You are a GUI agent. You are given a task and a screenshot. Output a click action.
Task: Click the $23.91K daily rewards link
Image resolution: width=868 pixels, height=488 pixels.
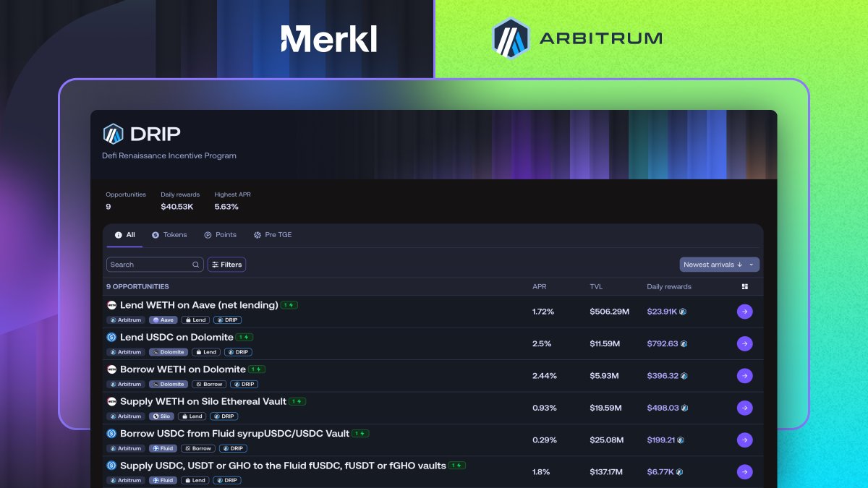click(660, 312)
